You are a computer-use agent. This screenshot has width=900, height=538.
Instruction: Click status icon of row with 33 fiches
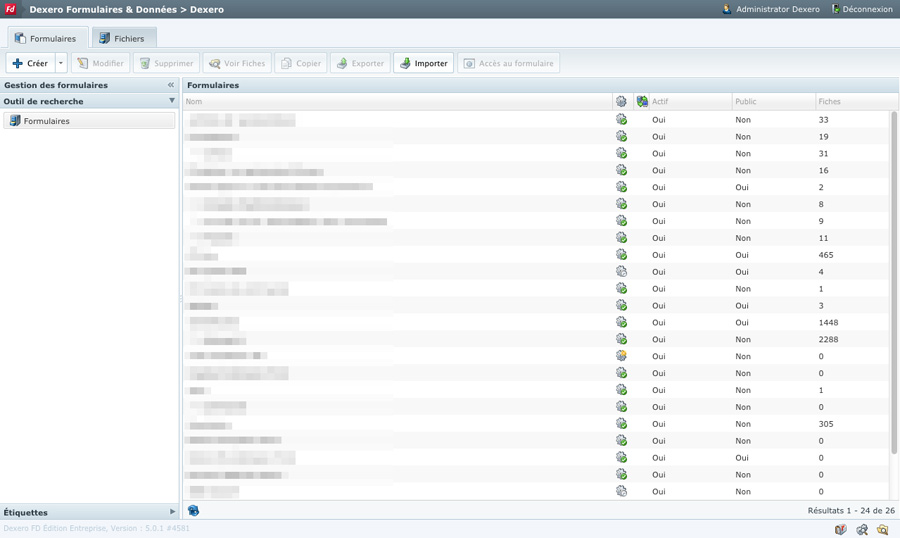(621, 120)
